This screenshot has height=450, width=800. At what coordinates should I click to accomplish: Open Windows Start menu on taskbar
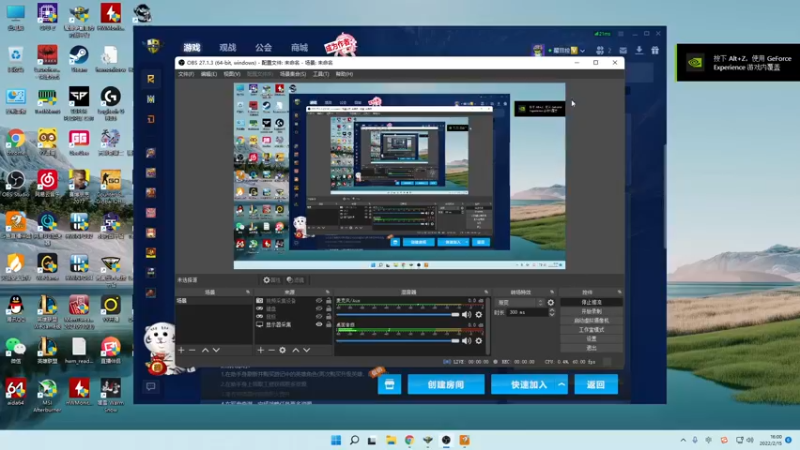[335, 440]
